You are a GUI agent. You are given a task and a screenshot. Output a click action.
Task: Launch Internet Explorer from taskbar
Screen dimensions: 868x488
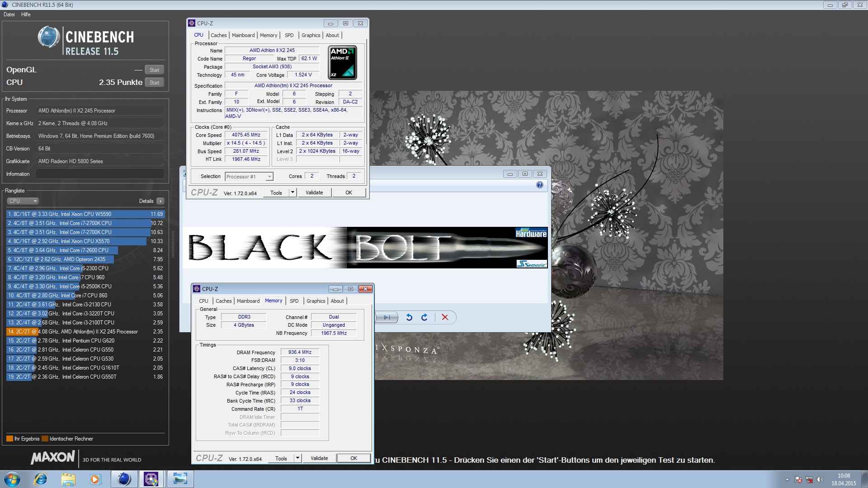click(x=41, y=479)
